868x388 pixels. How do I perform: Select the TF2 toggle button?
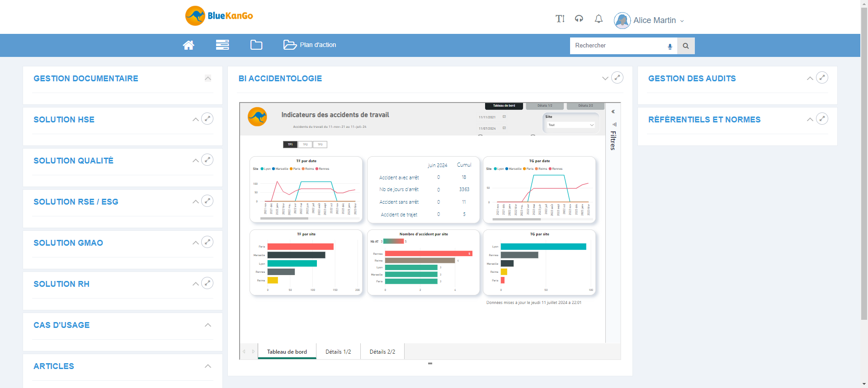(305, 145)
